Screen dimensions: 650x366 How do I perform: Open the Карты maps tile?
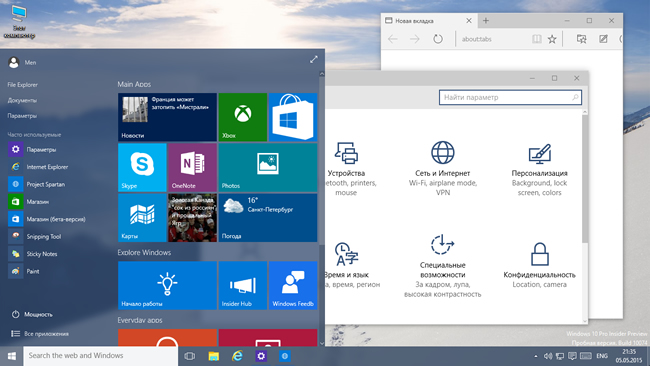(142, 218)
